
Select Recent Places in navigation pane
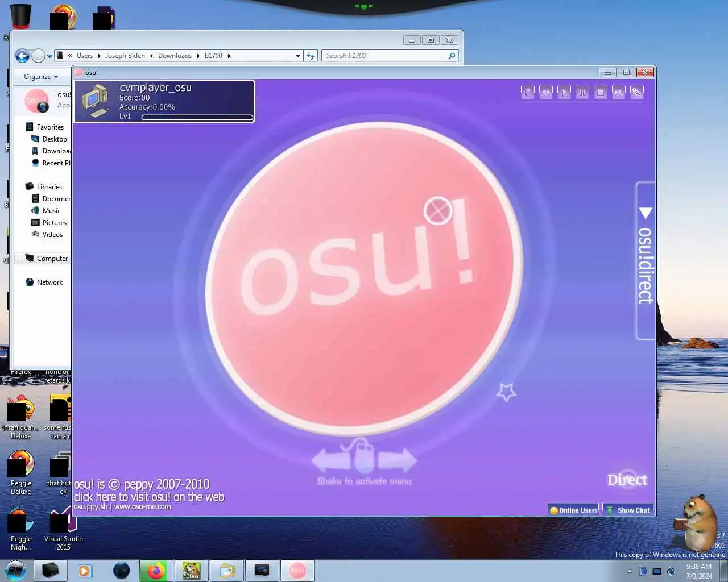click(x=51, y=163)
